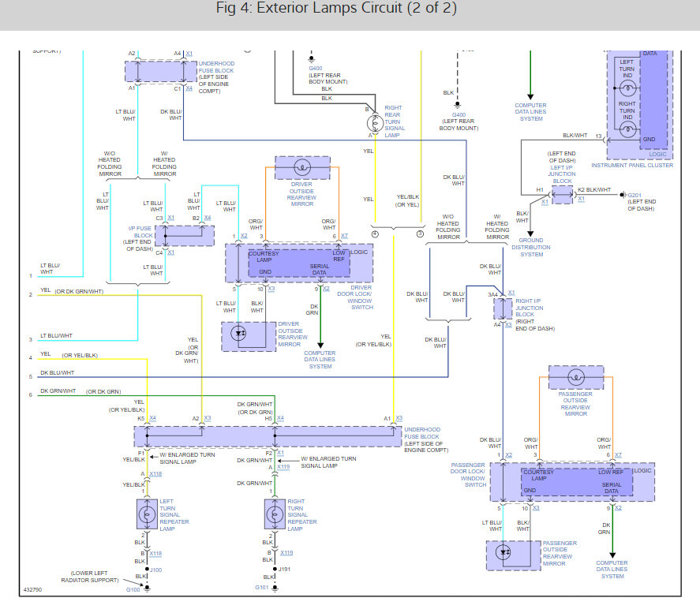Click wire 5 label DK BLU/WHT
This screenshot has height=609, width=700.
point(57,372)
